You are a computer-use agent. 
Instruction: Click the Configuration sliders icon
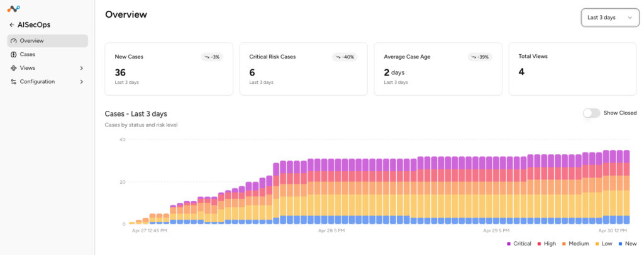[x=14, y=81]
